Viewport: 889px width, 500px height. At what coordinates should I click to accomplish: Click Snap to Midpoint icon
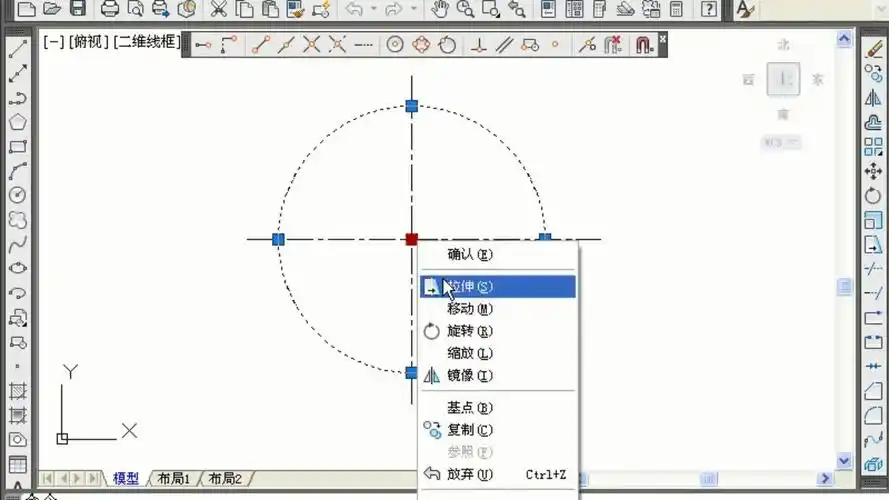[x=286, y=45]
